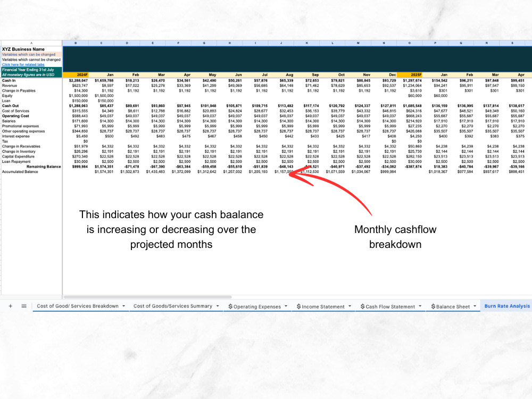Select Change in Payables row label
The image size is (532, 399).
pyautogui.click(x=19, y=90)
